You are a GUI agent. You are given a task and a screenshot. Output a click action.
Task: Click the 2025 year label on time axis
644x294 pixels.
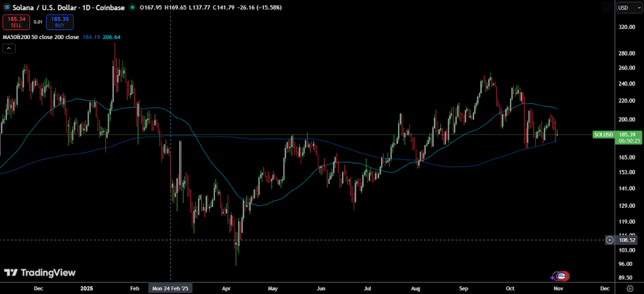click(87, 288)
